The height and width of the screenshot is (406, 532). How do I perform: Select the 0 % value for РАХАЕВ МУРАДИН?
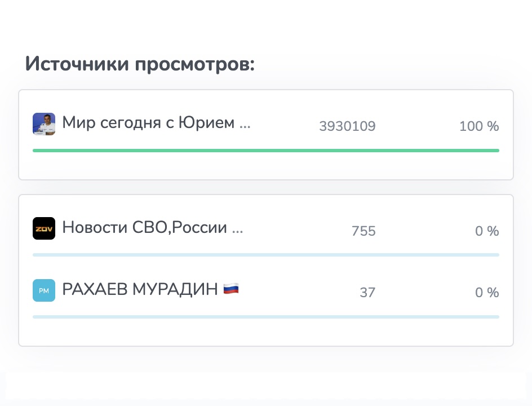[487, 292]
